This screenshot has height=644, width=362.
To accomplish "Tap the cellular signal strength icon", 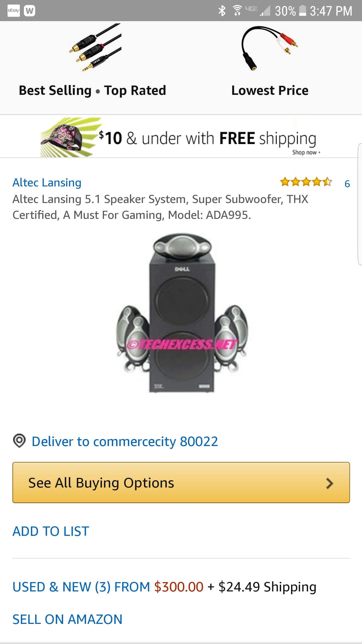I will (265, 11).
